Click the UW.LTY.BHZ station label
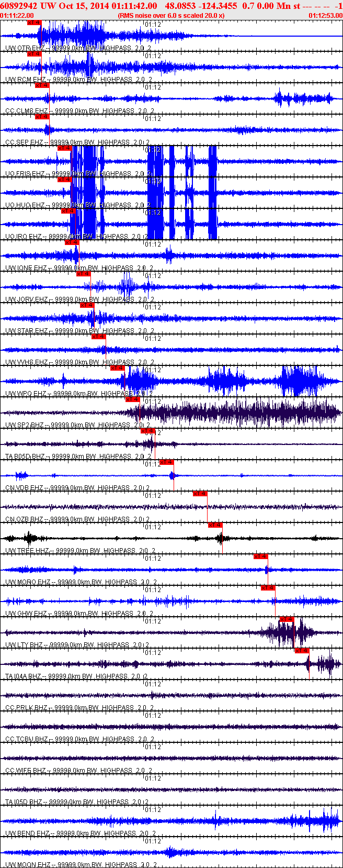Viewport: 343px width, 868px height. tap(24, 645)
